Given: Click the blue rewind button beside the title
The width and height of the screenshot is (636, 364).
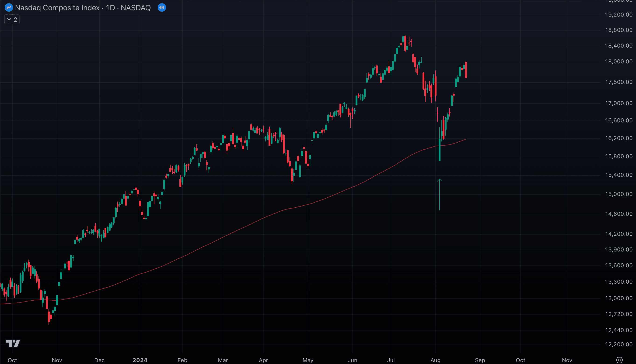Looking at the screenshot, I should click(x=162, y=8).
